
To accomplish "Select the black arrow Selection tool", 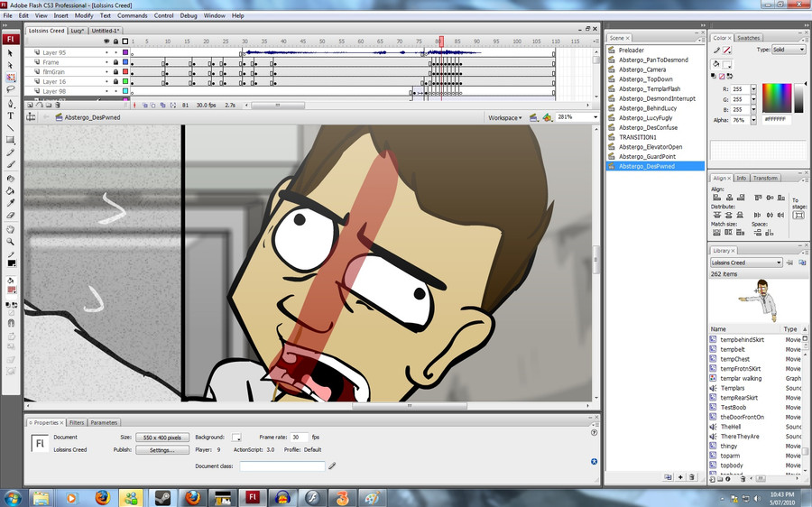I will coord(10,53).
